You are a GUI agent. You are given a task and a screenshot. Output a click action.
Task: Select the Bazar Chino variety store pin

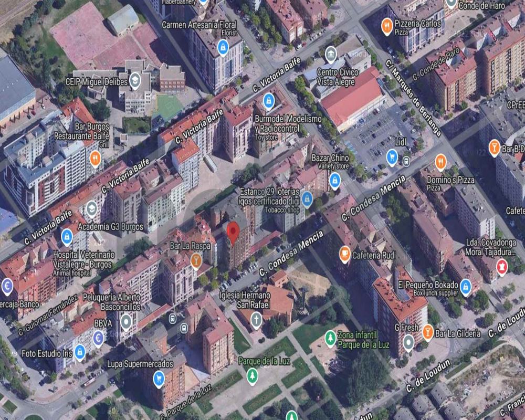tap(335, 181)
